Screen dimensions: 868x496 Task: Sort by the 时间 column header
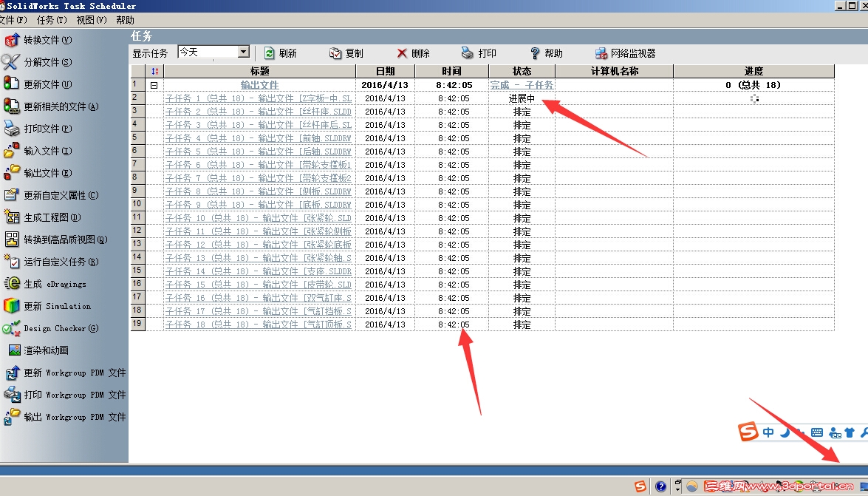(x=451, y=71)
